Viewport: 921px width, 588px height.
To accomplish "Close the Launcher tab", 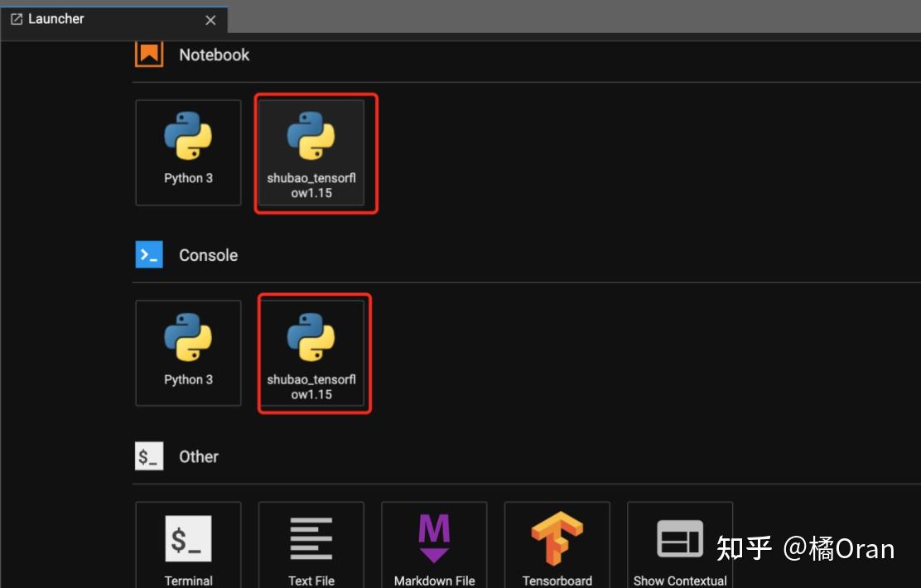I will [x=210, y=20].
